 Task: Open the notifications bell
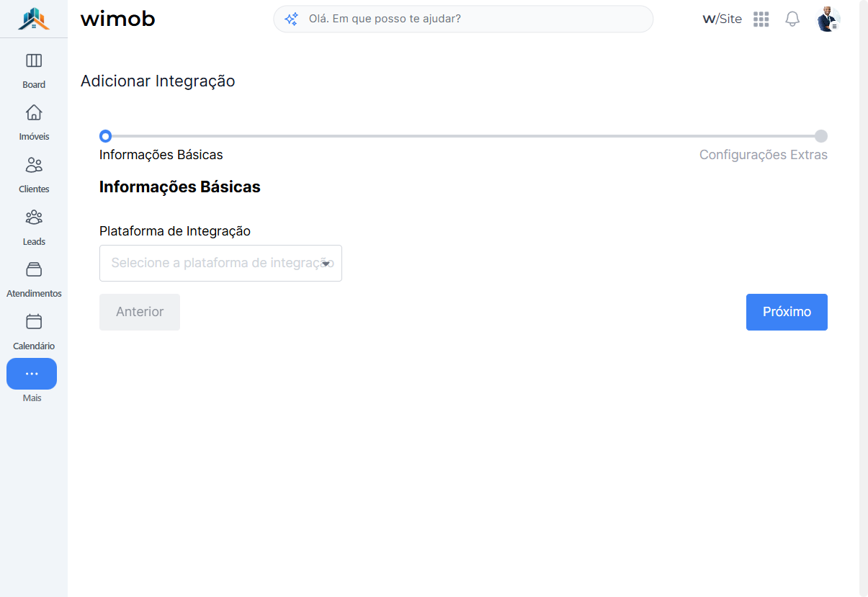[792, 19]
